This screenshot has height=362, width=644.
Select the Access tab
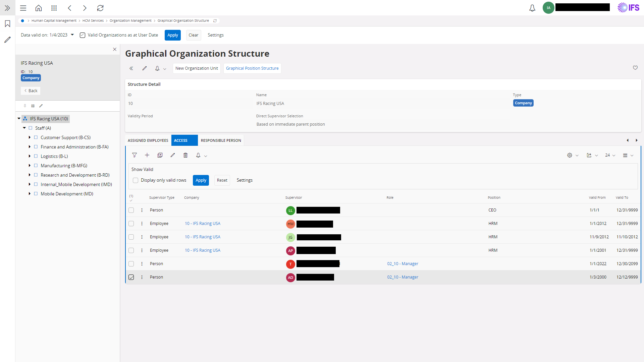click(184, 140)
